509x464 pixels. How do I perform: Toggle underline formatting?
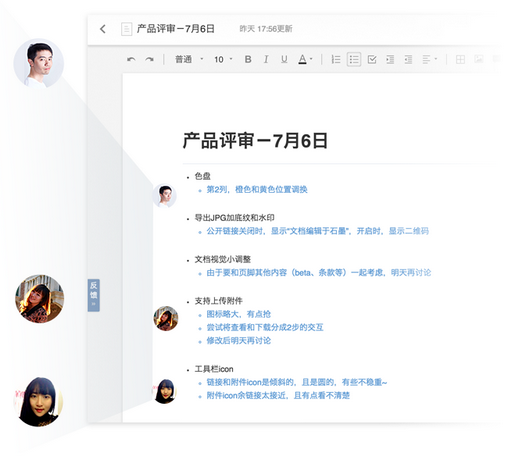pyautogui.click(x=284, y=59)
